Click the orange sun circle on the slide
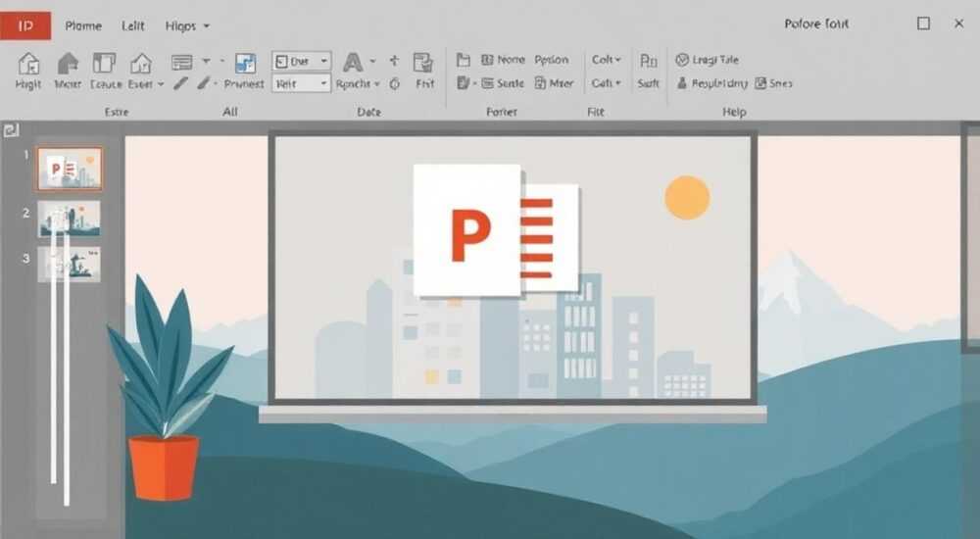 [x=687, y=198]
